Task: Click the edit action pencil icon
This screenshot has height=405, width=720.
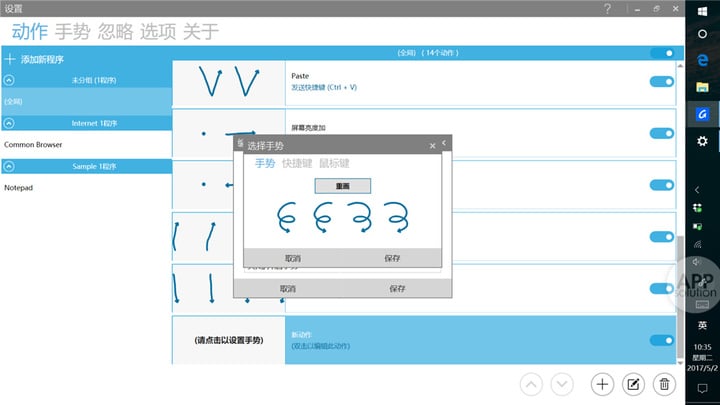Action: click(633, 384)
